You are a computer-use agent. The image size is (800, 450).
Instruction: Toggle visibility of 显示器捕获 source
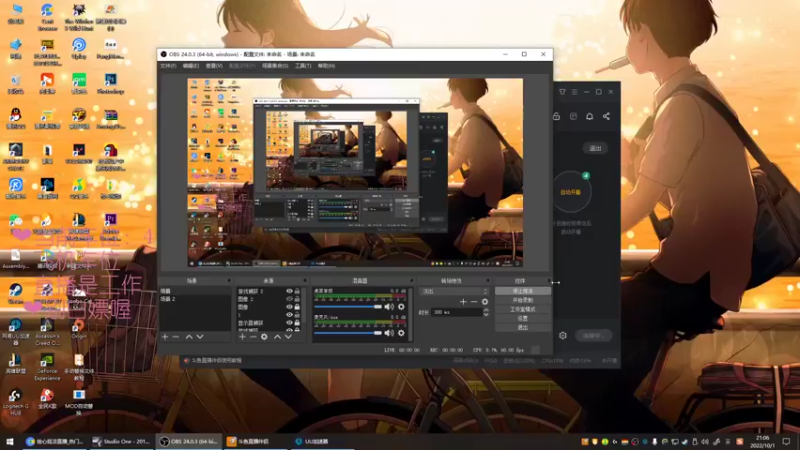289,323
